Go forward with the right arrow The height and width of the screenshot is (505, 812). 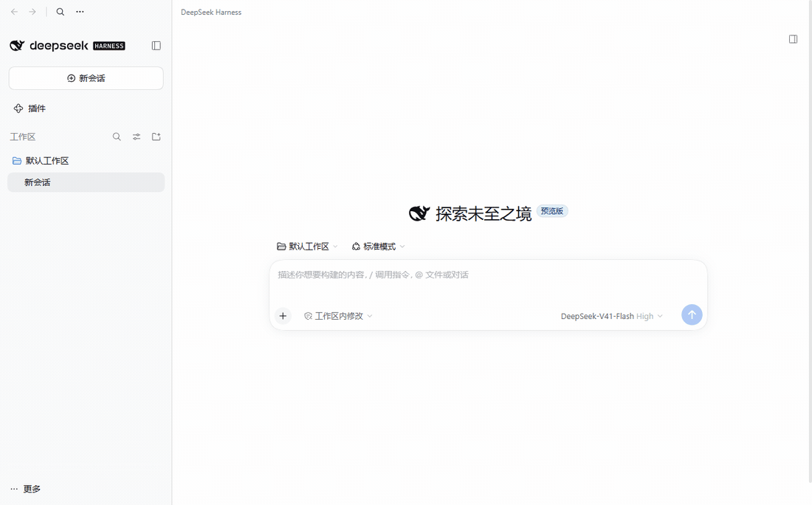(32, 12)
